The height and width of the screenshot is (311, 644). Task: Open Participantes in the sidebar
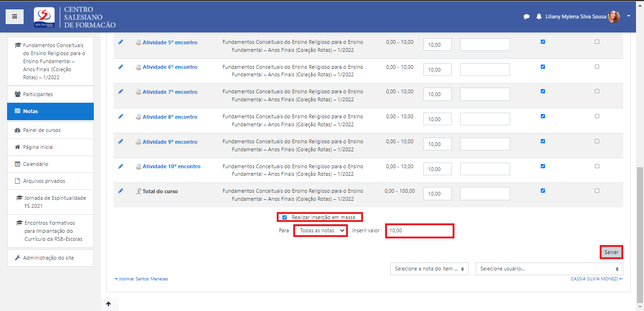click(x=38, y=94)
